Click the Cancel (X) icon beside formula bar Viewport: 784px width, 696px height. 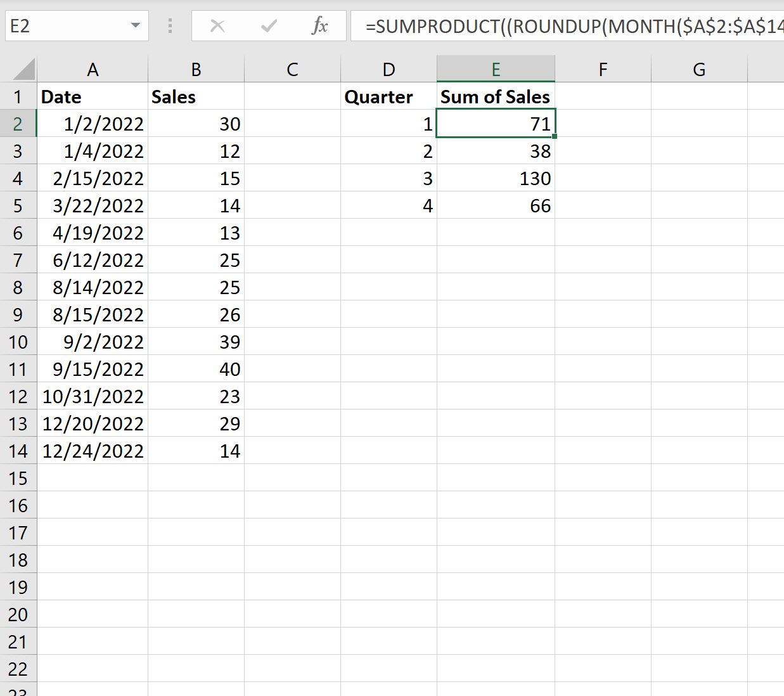tap(217, 26)
